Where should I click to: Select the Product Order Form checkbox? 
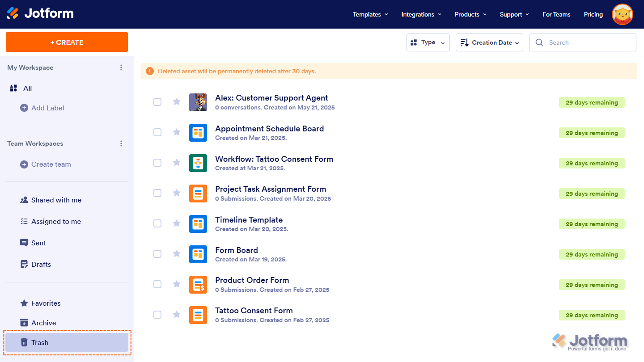click(157, 284)
